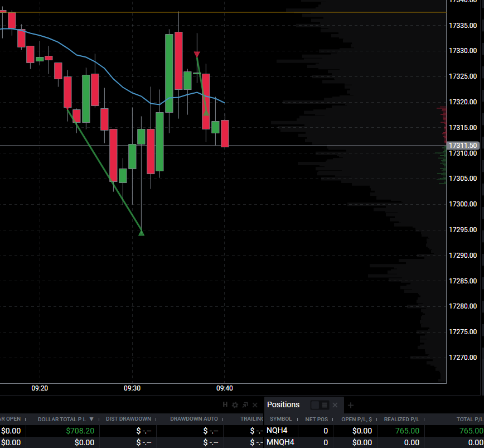Sort by DOLLAR TOTAL P L column

click(62, 419)
